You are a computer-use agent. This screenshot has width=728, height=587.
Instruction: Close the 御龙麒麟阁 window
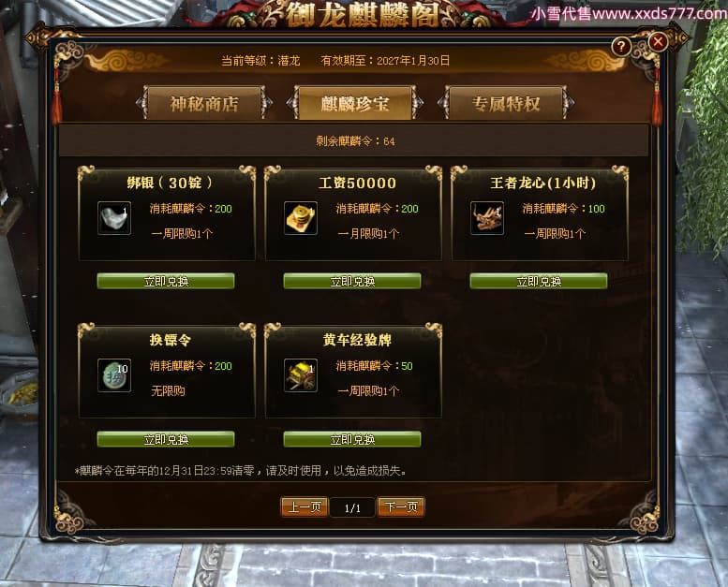[x=658, y=42]
